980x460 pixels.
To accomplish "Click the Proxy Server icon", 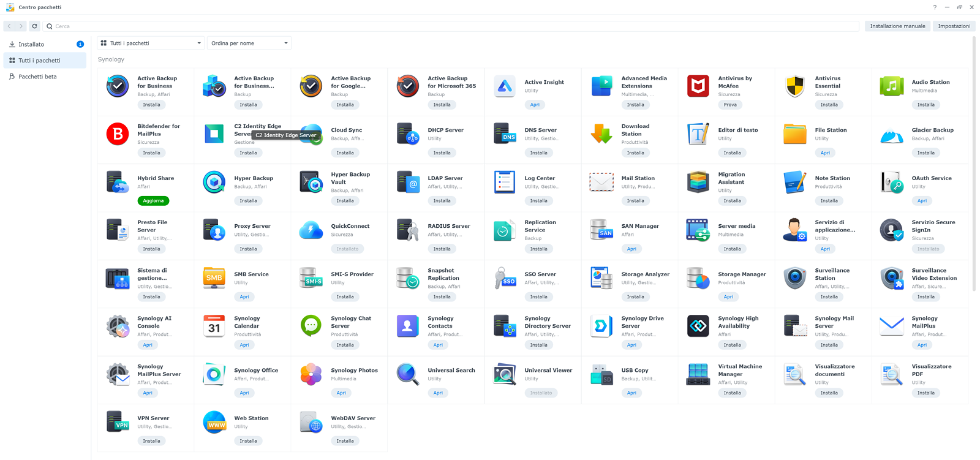I will (x=214, y=230).
